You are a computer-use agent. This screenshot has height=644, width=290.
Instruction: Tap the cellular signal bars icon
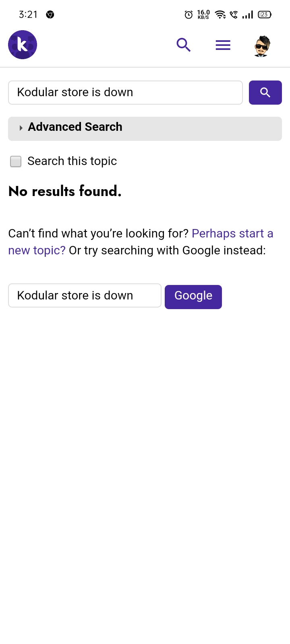[x=248, y=15]
